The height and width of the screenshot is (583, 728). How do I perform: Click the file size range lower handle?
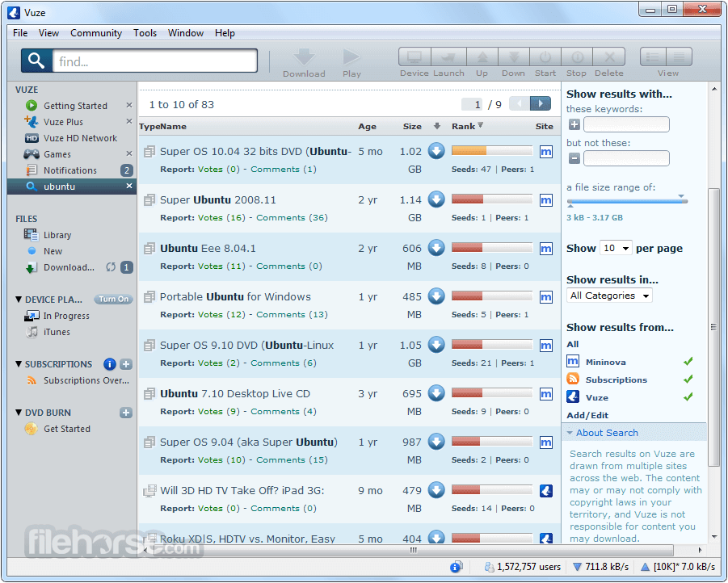pos(570,205)
